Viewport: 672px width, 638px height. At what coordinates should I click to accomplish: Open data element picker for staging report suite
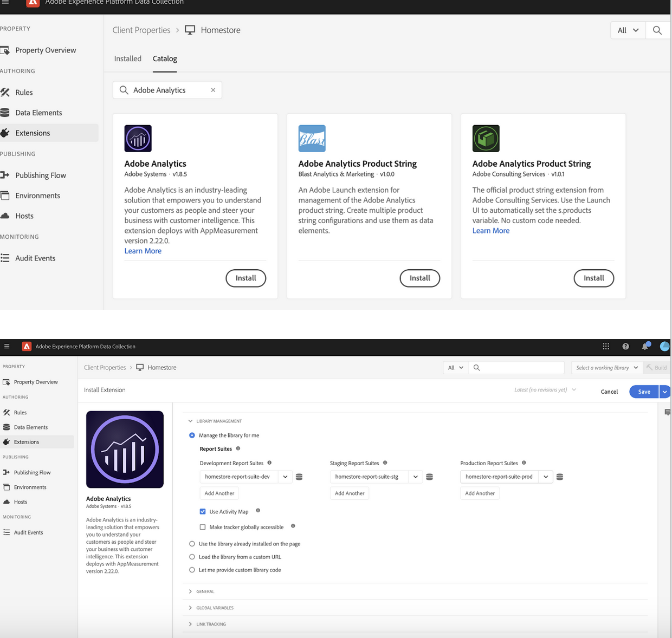coord(429,477)
